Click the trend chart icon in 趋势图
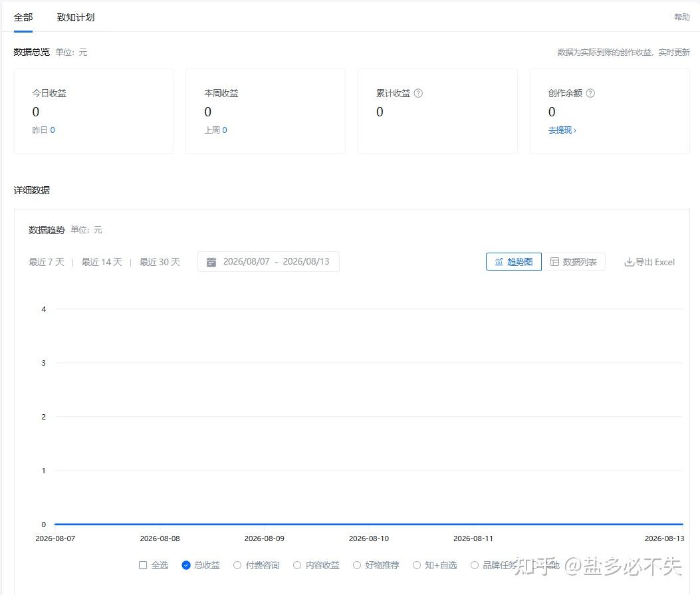The height and width of the screenshot is (595, 700). click(x=499, y=262)
